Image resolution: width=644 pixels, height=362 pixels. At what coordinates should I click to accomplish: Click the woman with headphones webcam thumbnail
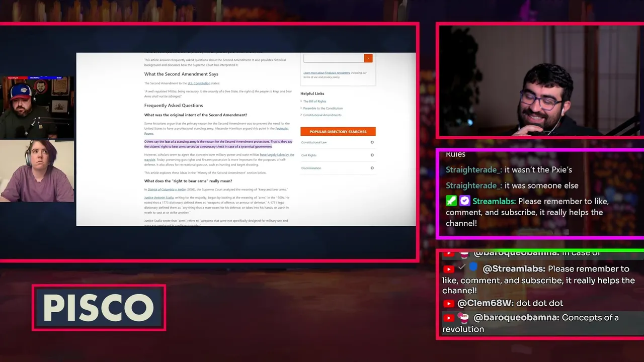click(x=37, y=171)
